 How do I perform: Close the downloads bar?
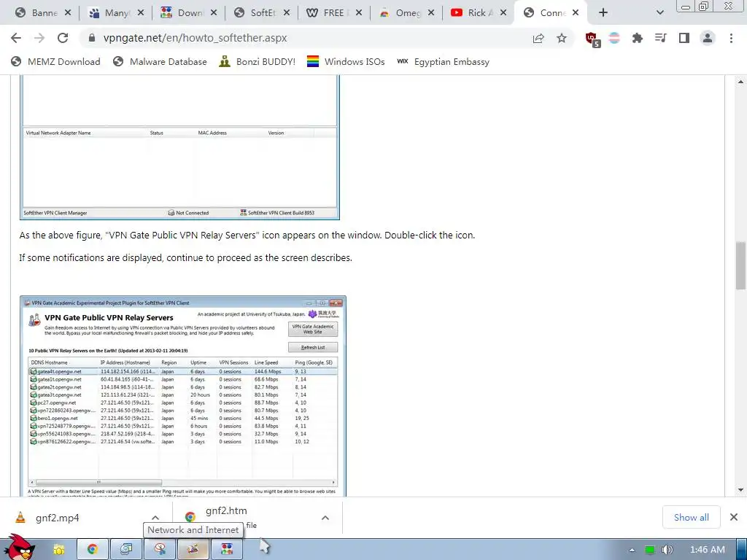tap(734, 517)
